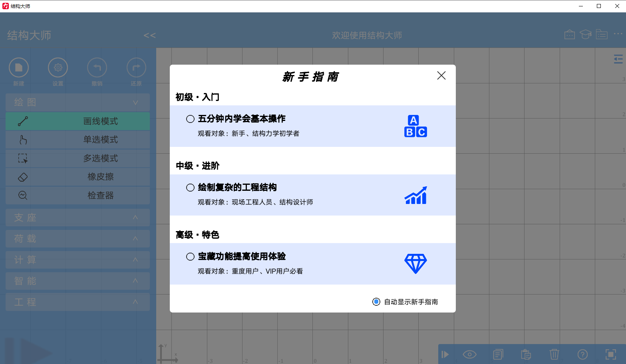Open the 设置 settings gear icon
Screen dimensions: 626x364
point(58,67)
